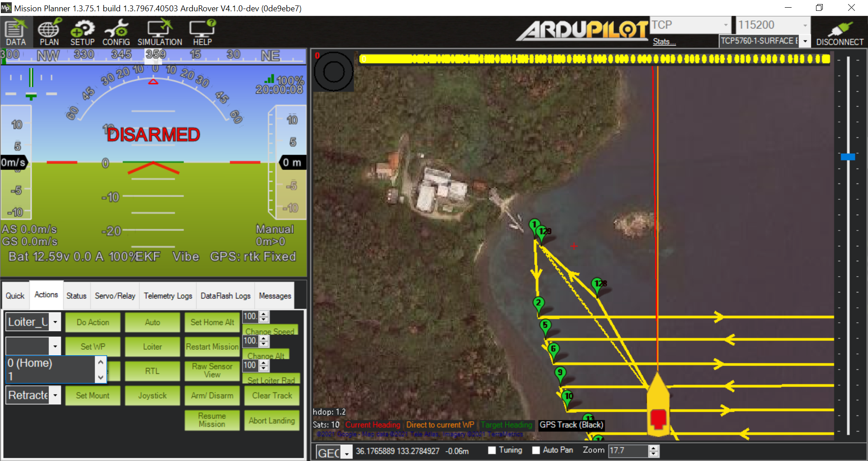Open the SIMULATION screen
The image size is (868, 461).
click(160, 32)
